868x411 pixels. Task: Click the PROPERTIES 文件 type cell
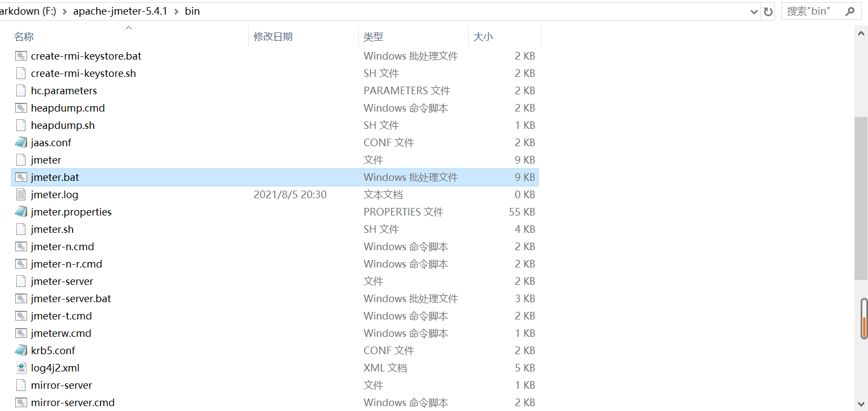[x=403, y=212]
